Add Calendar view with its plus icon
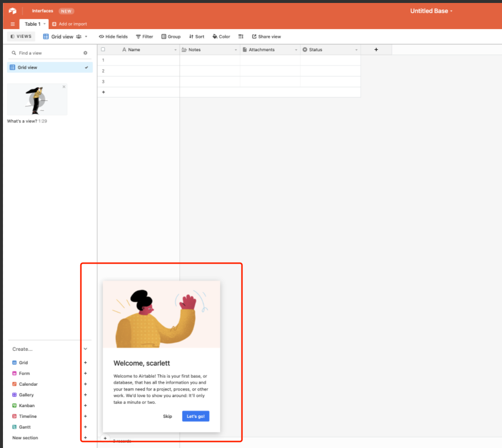The image size is (502, 448). click(x=86, y=384)
